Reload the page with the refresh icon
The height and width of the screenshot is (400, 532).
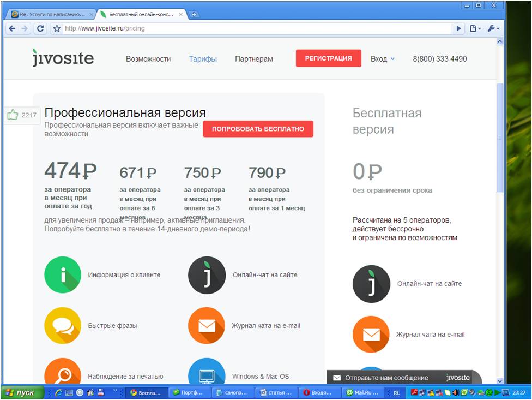pos(40,28)
